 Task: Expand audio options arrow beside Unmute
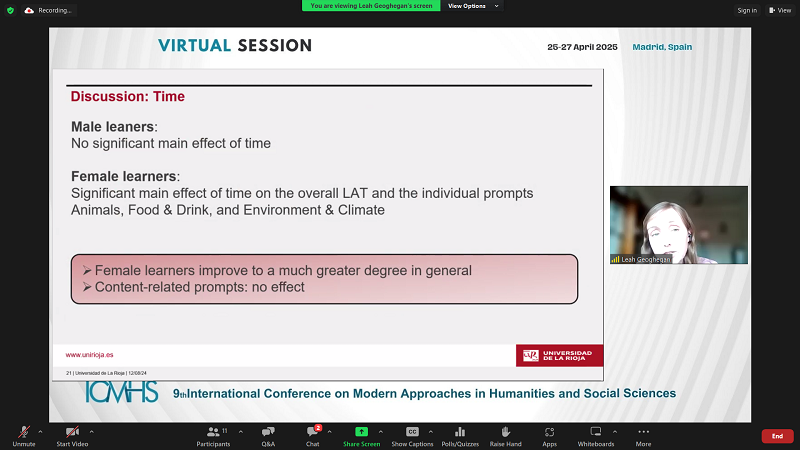40,431
